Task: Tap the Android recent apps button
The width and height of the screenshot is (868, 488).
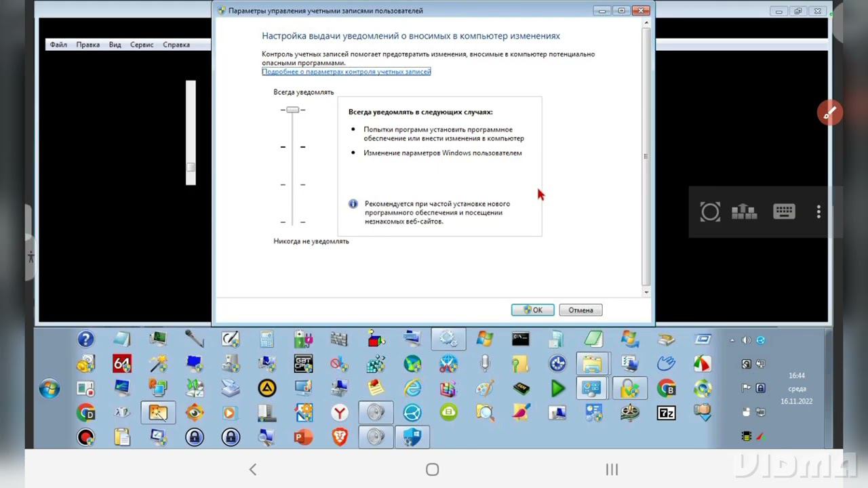Action: tap(612, 469)
